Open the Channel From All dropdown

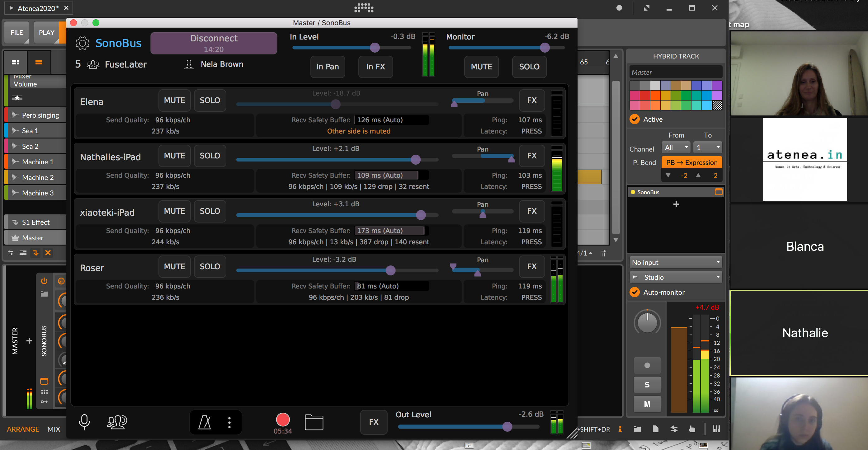[x=676, y=148]
